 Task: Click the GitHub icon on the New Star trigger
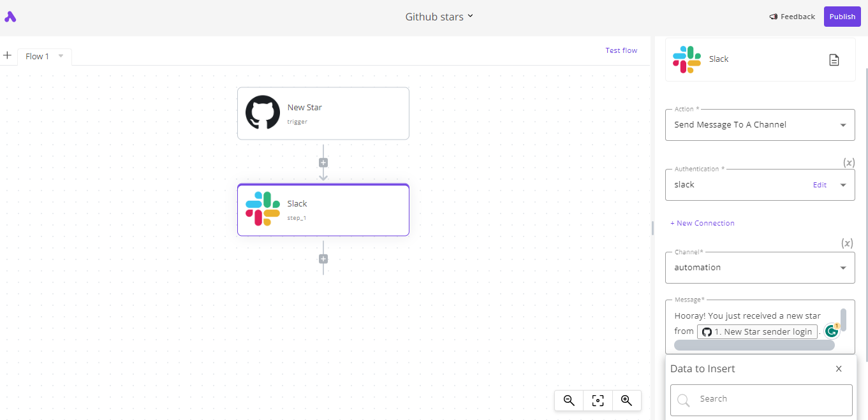pyautogui.click(x=262, y=113)
